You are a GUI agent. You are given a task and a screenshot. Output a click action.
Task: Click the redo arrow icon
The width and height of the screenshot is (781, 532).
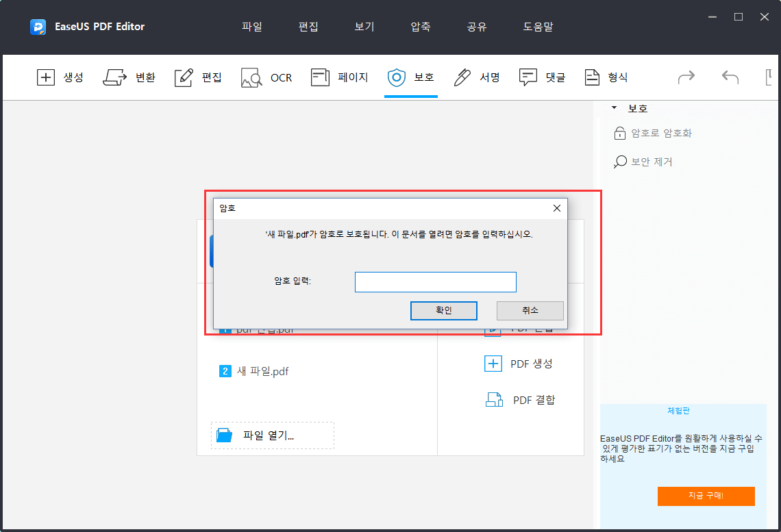click(686, 77)
